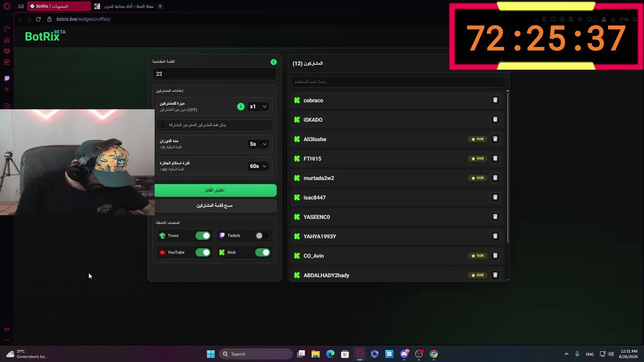Screen dimensions: 644x362
Task: Show hidden system tray icons chevron
Action: point(566,354)
